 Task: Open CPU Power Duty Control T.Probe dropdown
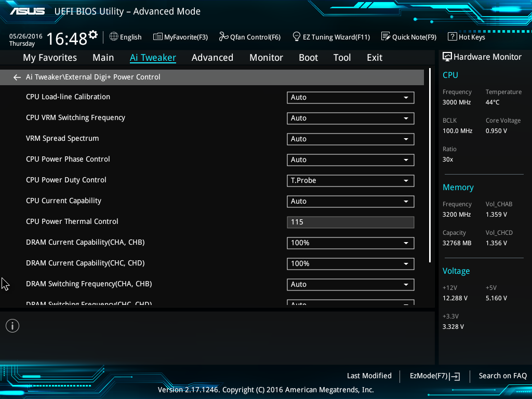pos(351,181)
